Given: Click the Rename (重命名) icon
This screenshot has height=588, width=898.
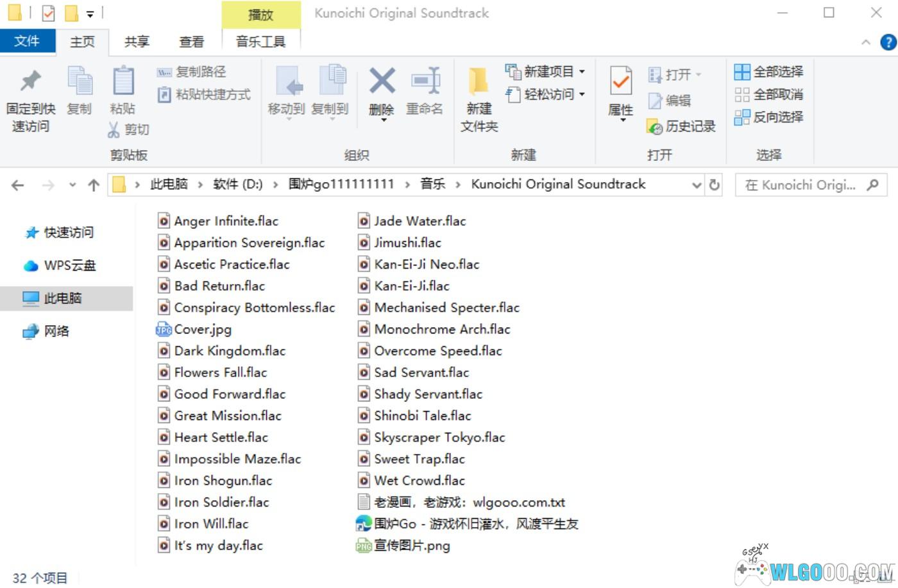Looking at the screenshot, I should [x=425, y=83].
